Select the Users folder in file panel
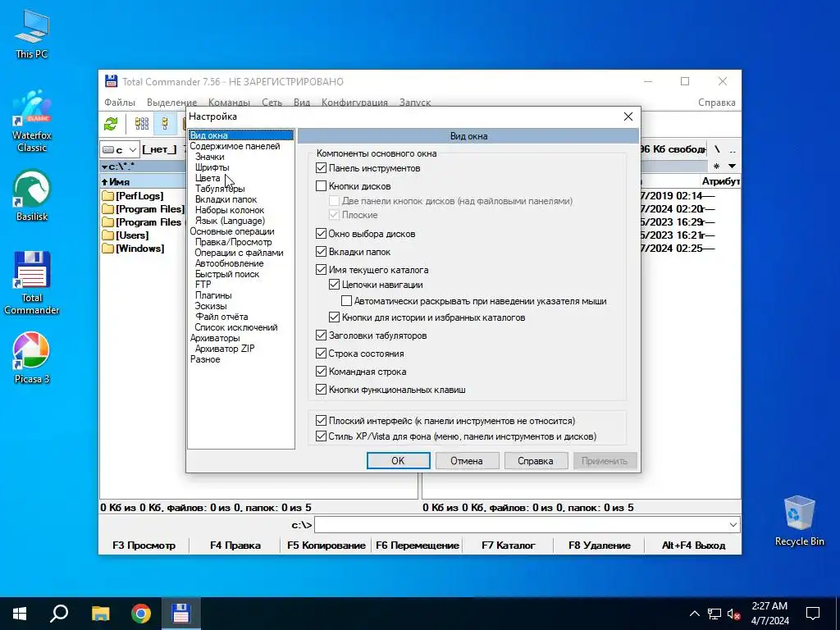Screen dimensions: 840x630 132,235
